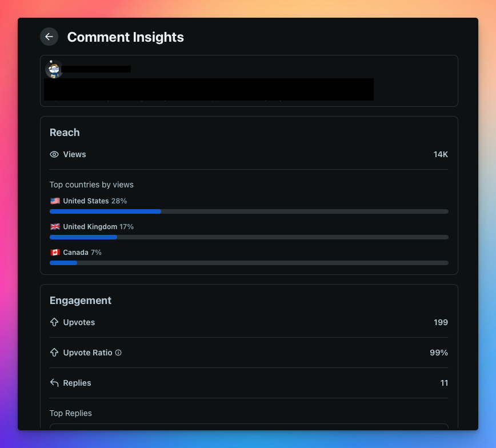The width and height of the screenshot is (496, 448).
Task: Click the eye icon beside Views
Action: coord(54,154)
